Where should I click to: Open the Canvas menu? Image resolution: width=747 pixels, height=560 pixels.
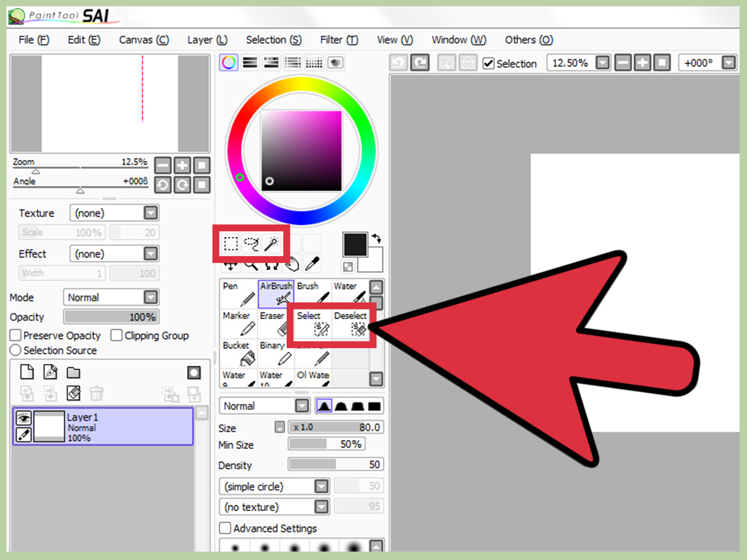(x=144, y=40)
